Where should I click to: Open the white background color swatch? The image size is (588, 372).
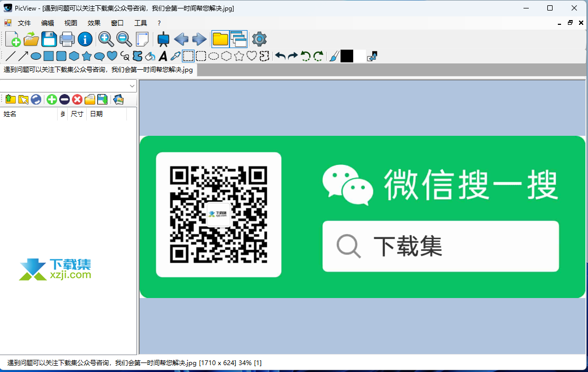coord(360,56)
